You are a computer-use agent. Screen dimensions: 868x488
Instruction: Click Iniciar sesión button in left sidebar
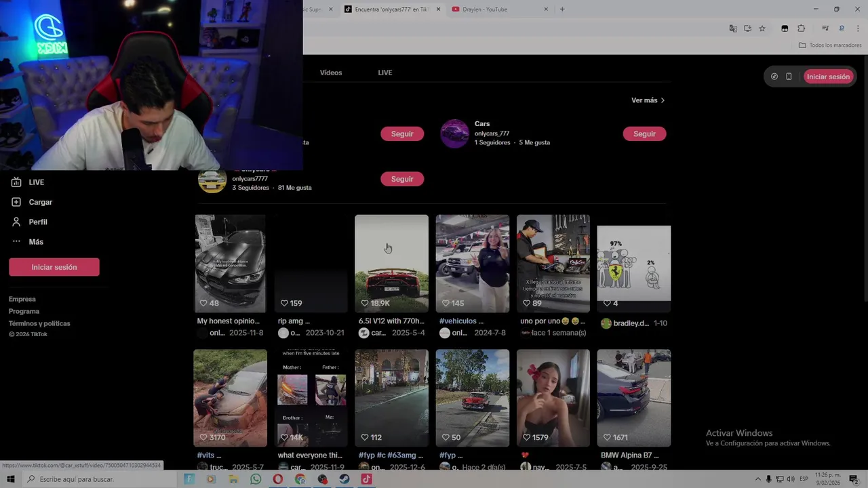(54, 267)
